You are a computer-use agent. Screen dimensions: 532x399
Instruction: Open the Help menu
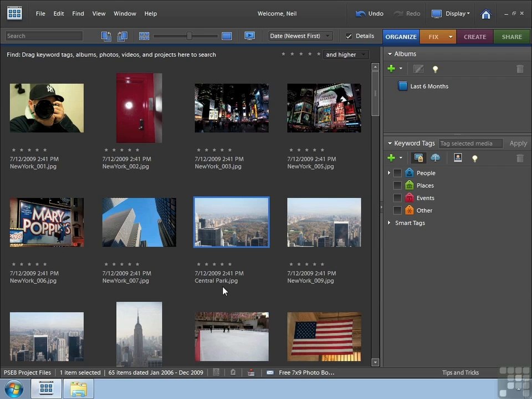pos(150,13)
